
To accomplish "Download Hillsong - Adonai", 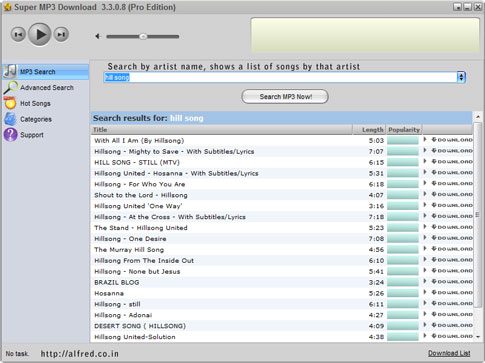I will pos(452,314).
